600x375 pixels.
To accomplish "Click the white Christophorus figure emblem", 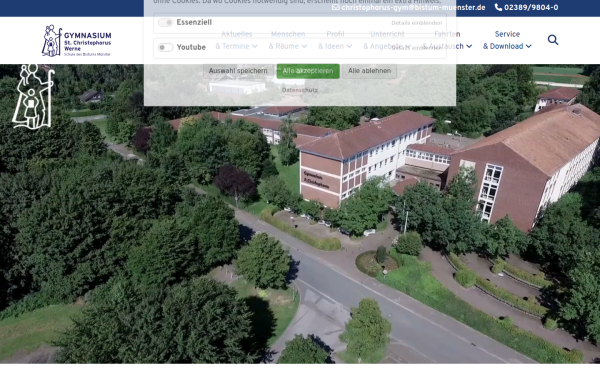I will click(33, 96).
